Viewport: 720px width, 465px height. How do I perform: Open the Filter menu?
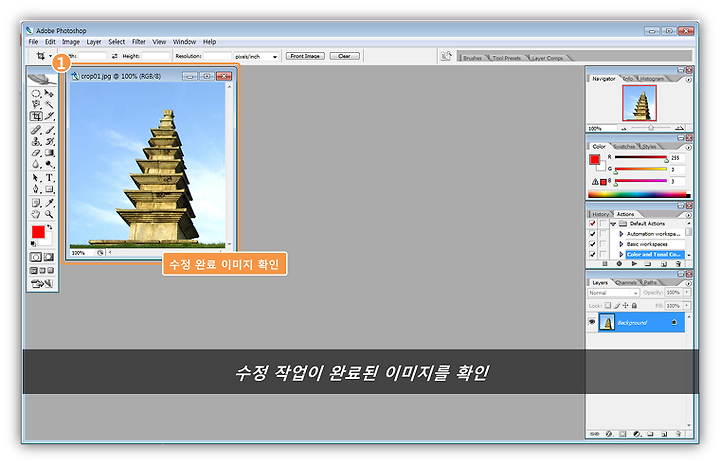(139, 42)
